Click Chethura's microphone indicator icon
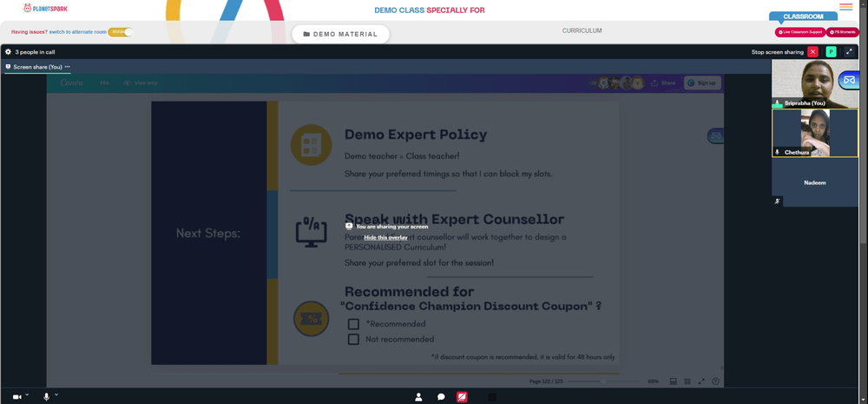This screenshot has width=868, height=404. [778, 152]
